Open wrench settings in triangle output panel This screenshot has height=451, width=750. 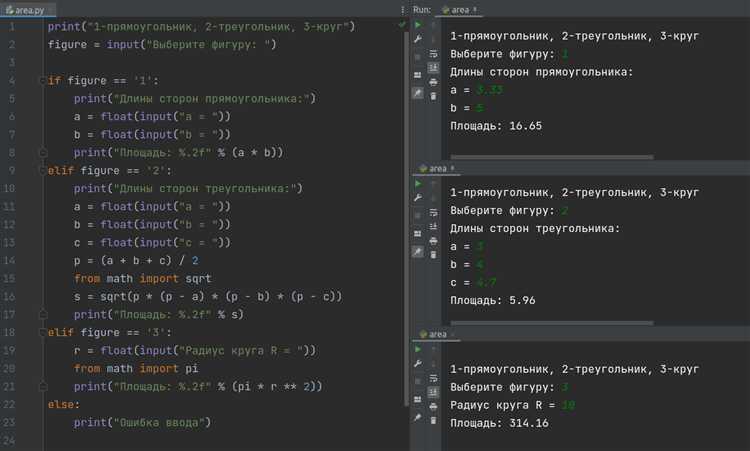tap(418, 198)
